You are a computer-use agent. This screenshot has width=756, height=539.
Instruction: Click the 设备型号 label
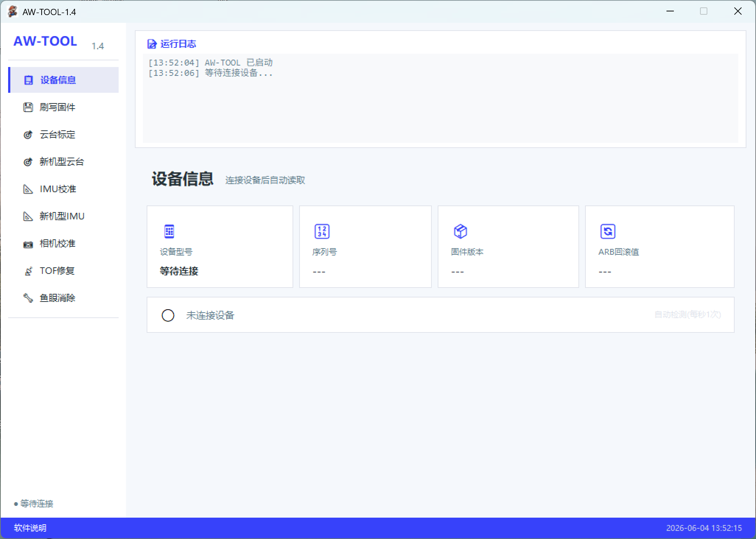[176, 252]
